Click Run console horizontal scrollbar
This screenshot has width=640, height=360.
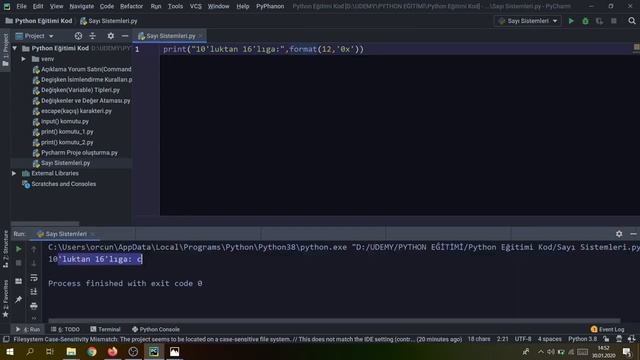tap(334, 320)
